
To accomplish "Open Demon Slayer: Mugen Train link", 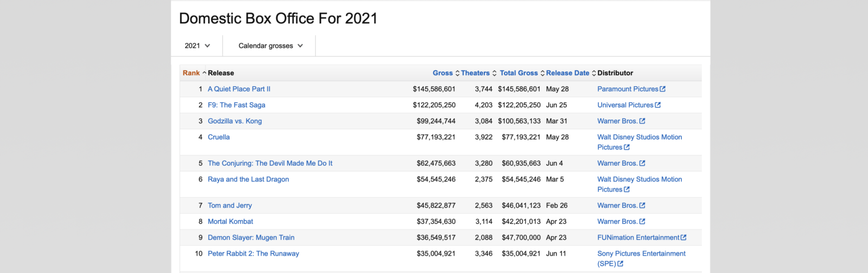I will [251, 237].
